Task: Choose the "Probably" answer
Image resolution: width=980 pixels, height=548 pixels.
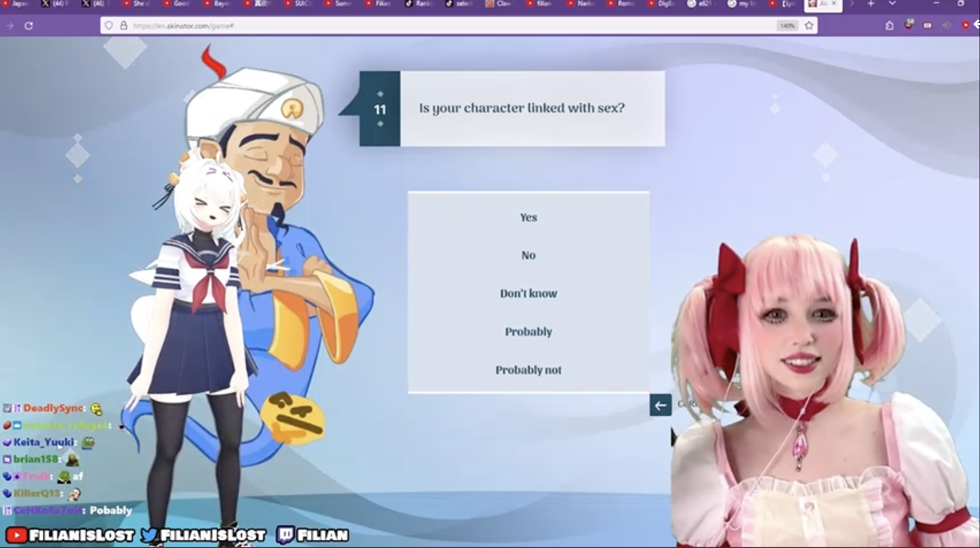Action: coord(528,332)
